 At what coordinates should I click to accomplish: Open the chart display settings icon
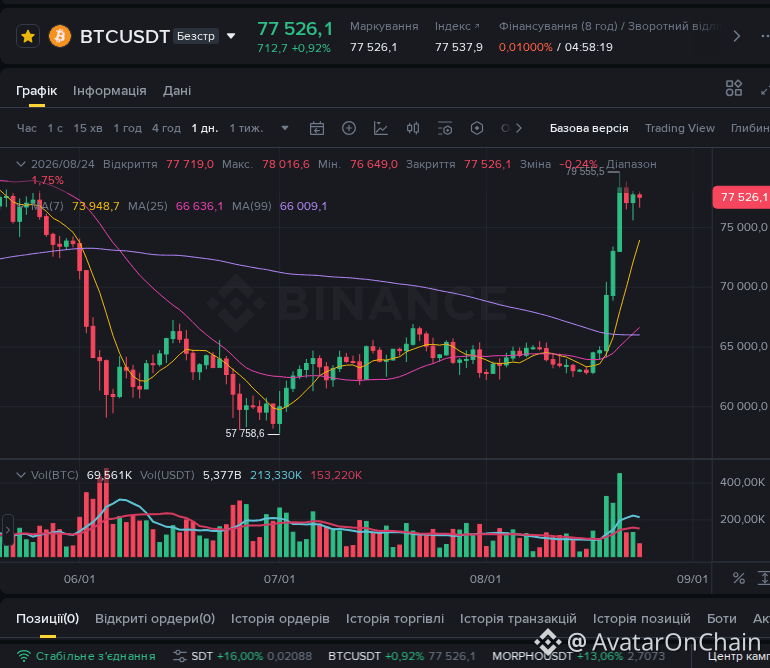click(445, 128)
